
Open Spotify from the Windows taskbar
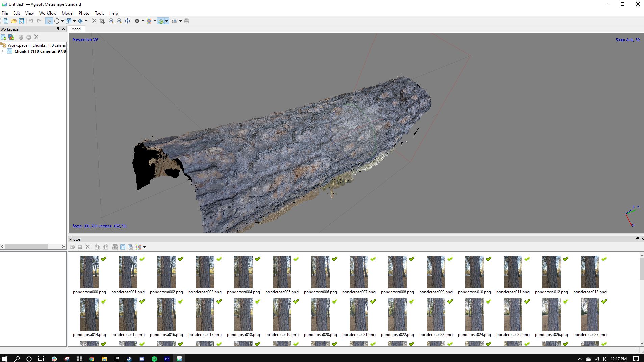tap(154, 359)
